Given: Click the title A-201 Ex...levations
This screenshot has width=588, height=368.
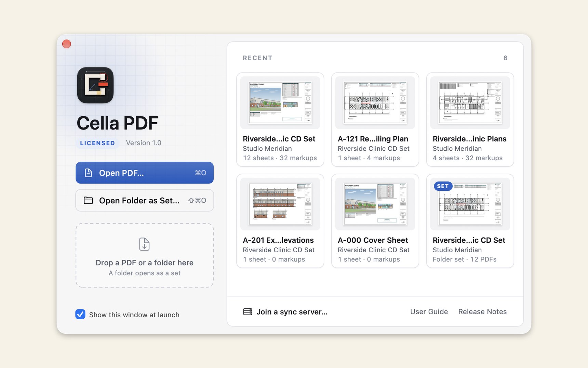Looking at the screenshot, I should pyautogui.click(x=278, y=240).
